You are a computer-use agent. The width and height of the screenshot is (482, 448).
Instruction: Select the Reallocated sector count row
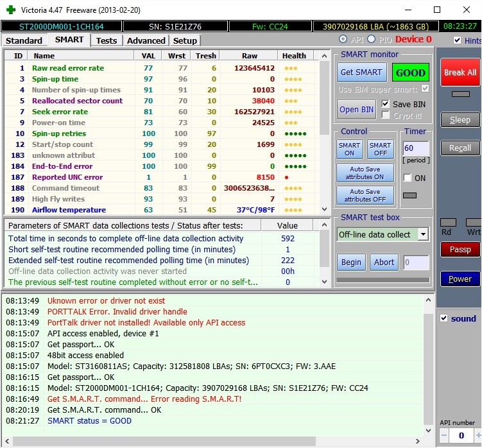coord(162,101)
